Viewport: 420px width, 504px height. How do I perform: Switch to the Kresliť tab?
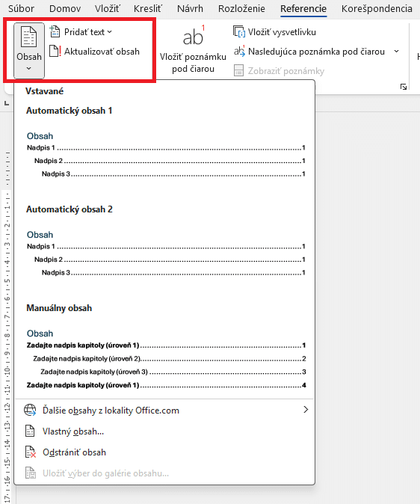(148, 9)
